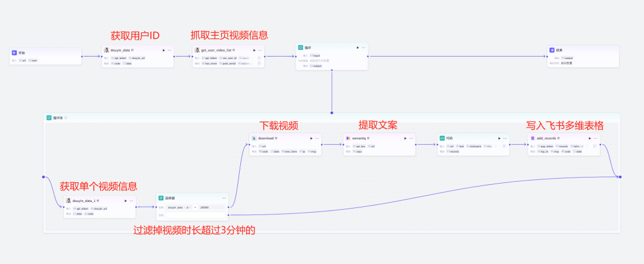Image resolution: width=644 pixels, height=264 pixels.
Task: Open more options on the 循环 node
Action: [x=364, y=48]
